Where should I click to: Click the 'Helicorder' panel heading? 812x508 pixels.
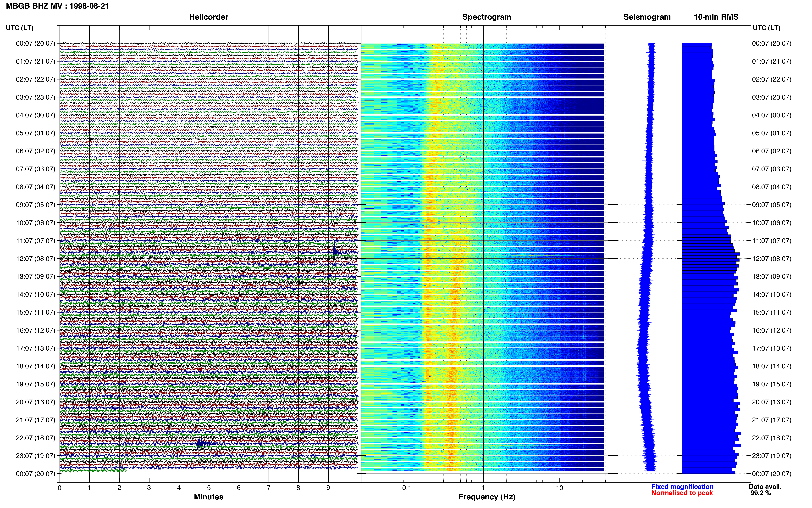209,17
